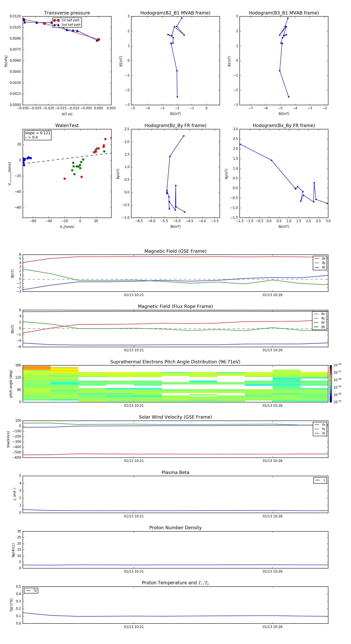The image size is (351, 644).
Task: Click 'Solar Wind Velocity (GSE Frame)' title
Action: (x=175, y=417)
